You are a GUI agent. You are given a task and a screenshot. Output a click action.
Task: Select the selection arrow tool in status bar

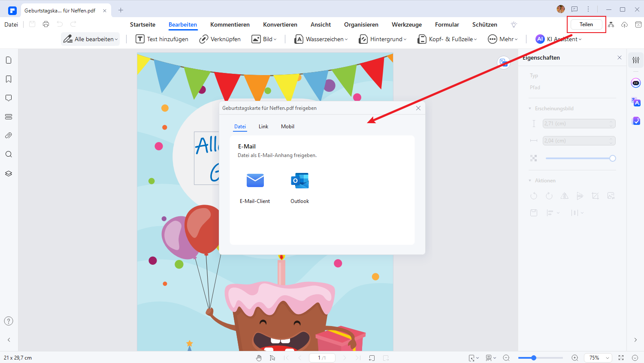click(272, 358)
